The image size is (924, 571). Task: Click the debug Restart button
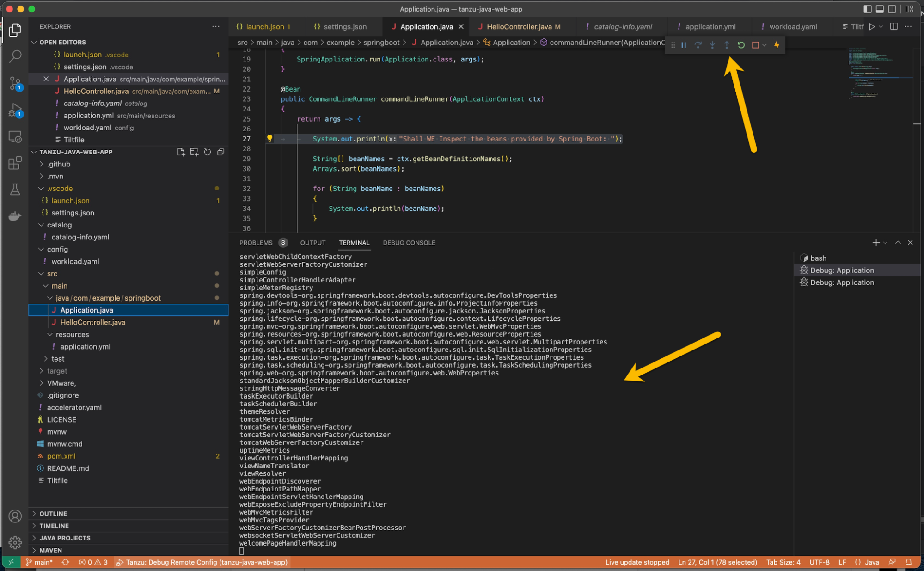(741, 45)
